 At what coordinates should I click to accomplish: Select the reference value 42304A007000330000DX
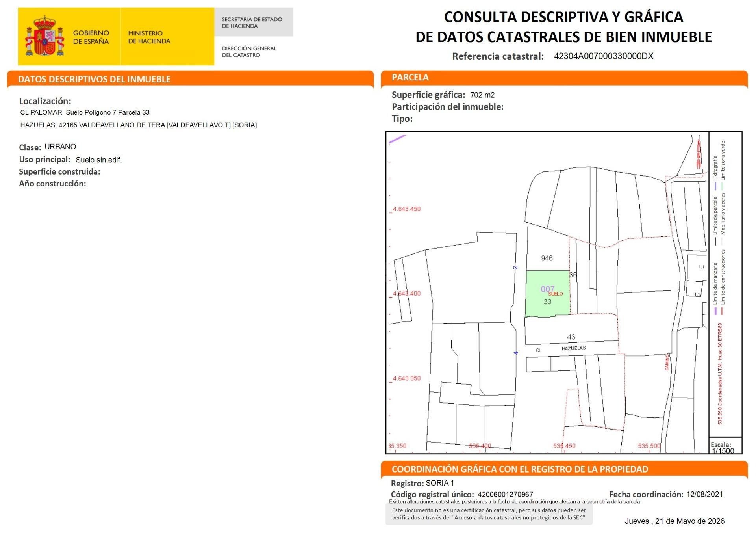(x=604, y=56)
